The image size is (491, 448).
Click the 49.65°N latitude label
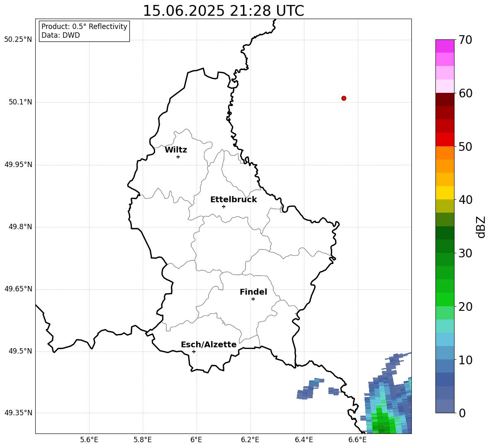[x=18, y=289]
